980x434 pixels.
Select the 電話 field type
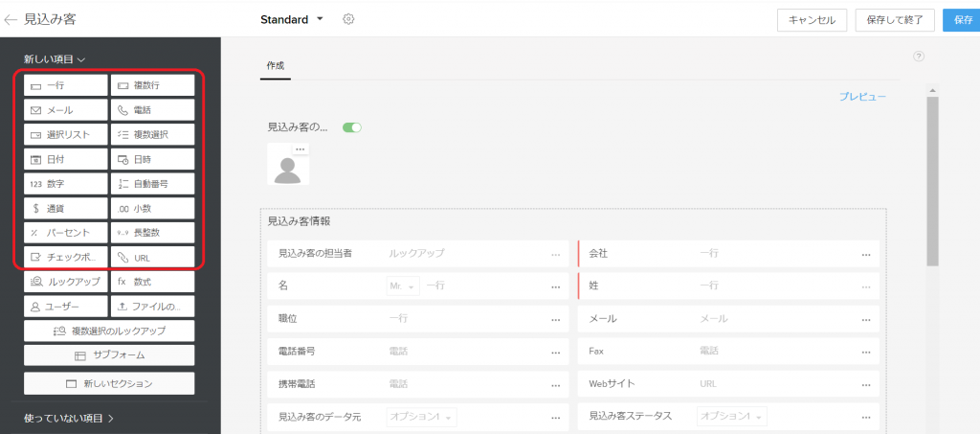(x=152, y=110)
